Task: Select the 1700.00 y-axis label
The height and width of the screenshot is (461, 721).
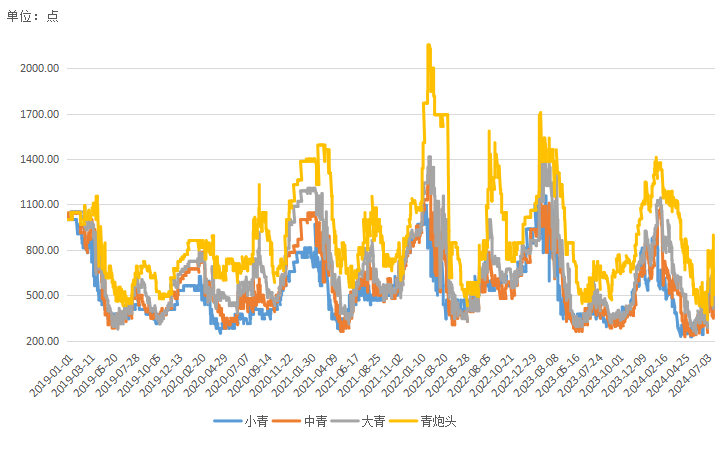Action: pyautogui.click(x=39, y=114)
